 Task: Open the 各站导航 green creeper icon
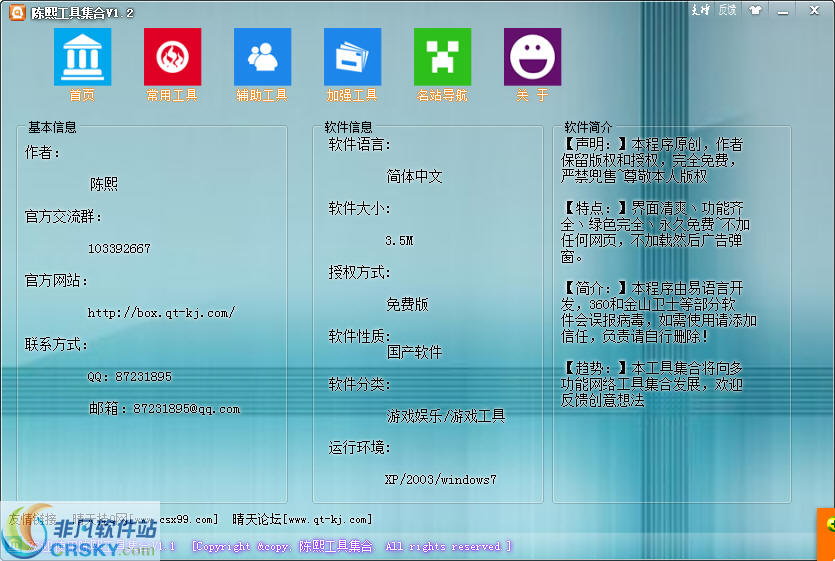pyautogui.click(x=442, y=56)
